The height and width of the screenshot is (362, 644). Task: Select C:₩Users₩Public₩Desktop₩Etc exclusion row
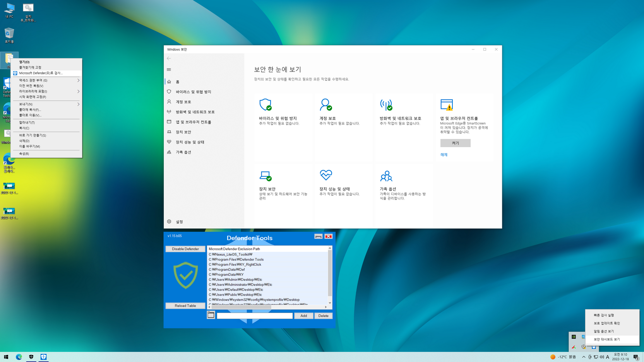(x=267, y=295)
